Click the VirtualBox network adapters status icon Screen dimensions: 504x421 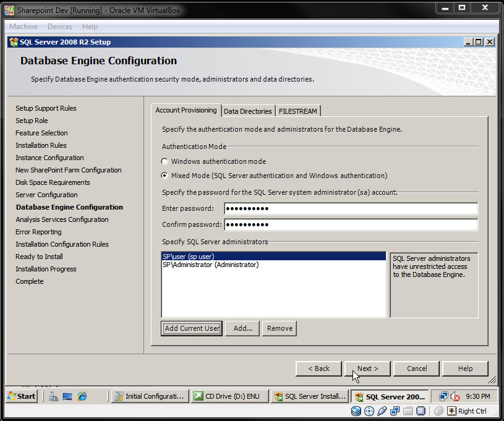point(395,411)
